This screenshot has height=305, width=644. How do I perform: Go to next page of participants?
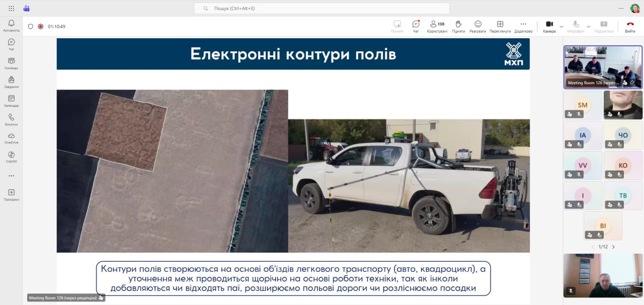pyautogui.click(x=613, y=247)
